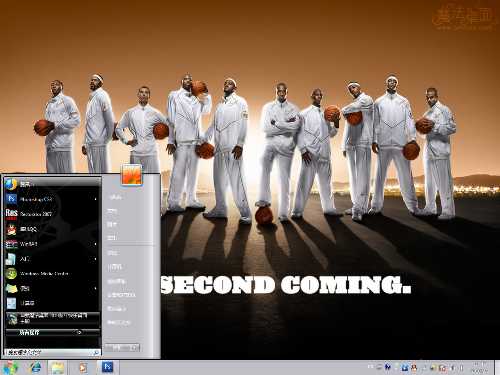
Task: Expand the Paint recent files arrow
Action: pyautogui.click(x=96, y=288)
